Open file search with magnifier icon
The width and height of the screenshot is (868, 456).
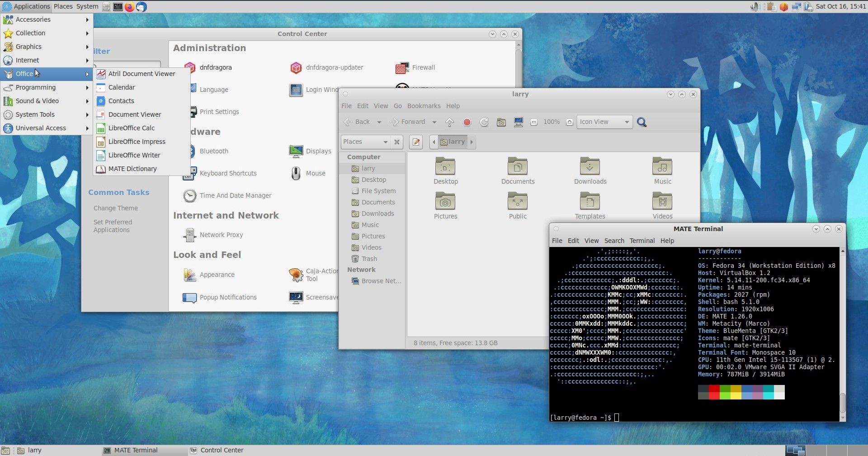[x=642, y=122]
